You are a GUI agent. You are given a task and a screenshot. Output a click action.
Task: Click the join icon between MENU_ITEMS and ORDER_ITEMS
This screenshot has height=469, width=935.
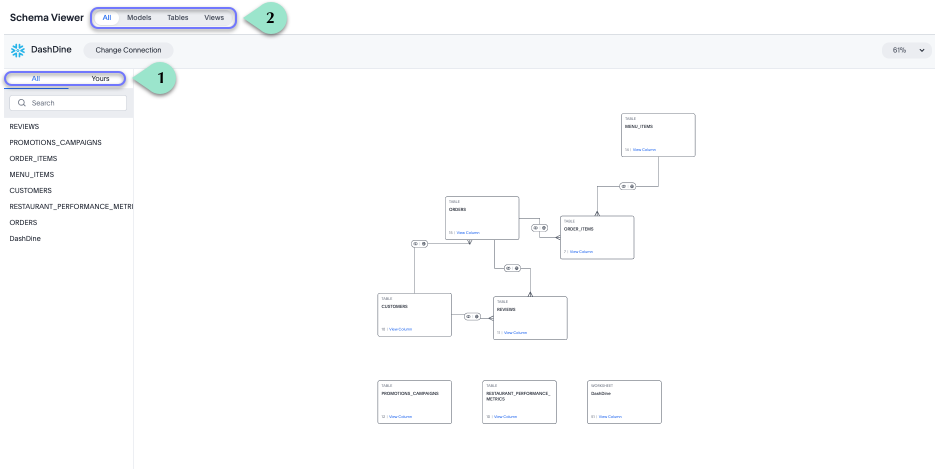(x=627, y=186)
